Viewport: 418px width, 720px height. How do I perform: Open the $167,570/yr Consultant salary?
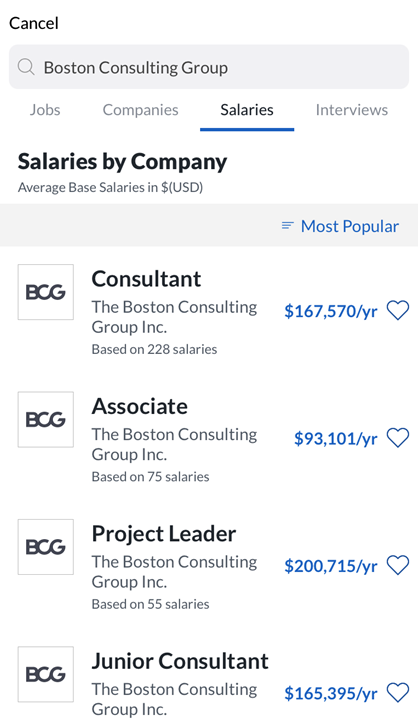[x=331, y=311]
